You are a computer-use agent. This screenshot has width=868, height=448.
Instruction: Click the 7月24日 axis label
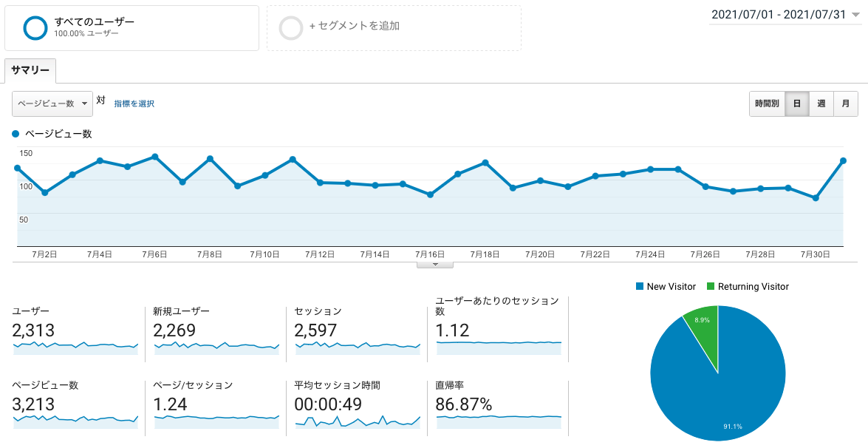click(x=650, y=254)
